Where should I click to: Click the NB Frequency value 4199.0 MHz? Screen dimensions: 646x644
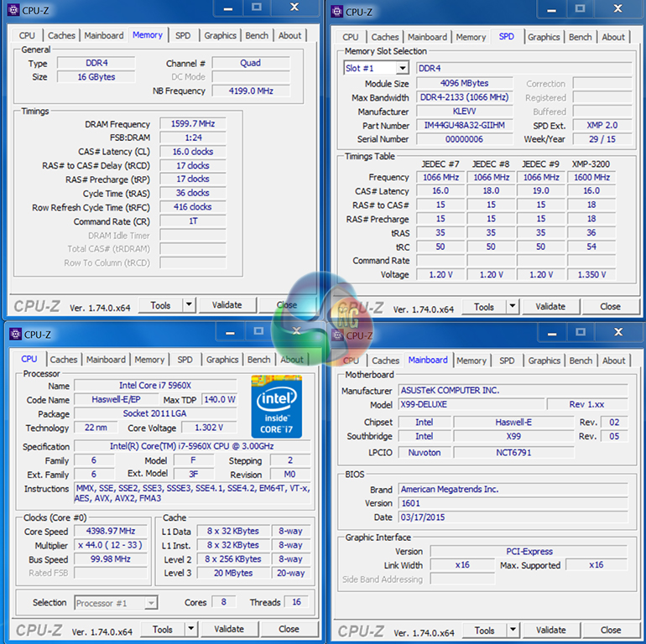tap(251, 91)
